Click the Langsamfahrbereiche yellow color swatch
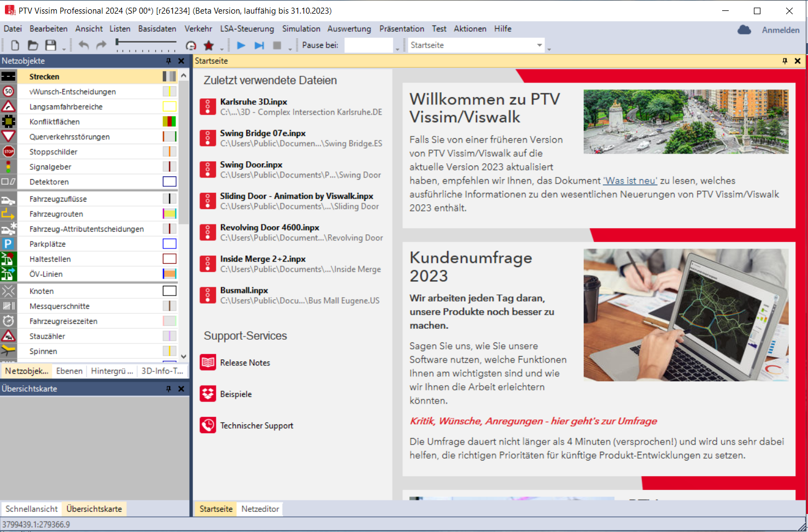This screenshot has height=532, width=808. (x=169, y=107)
